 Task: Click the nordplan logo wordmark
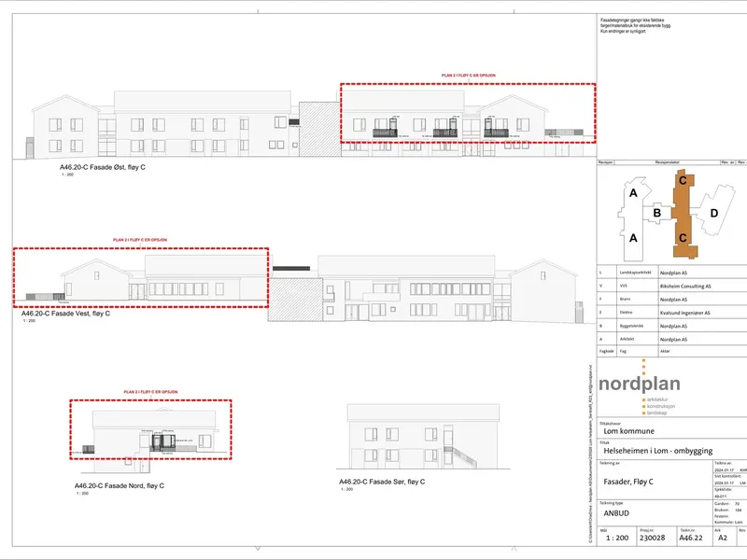pyautogui.click(x=640, y=384)
